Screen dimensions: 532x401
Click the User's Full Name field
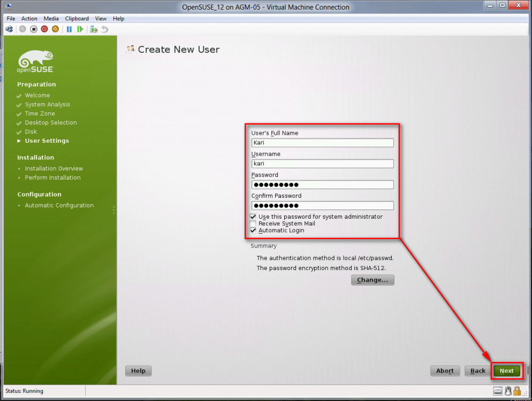(322, 143)
